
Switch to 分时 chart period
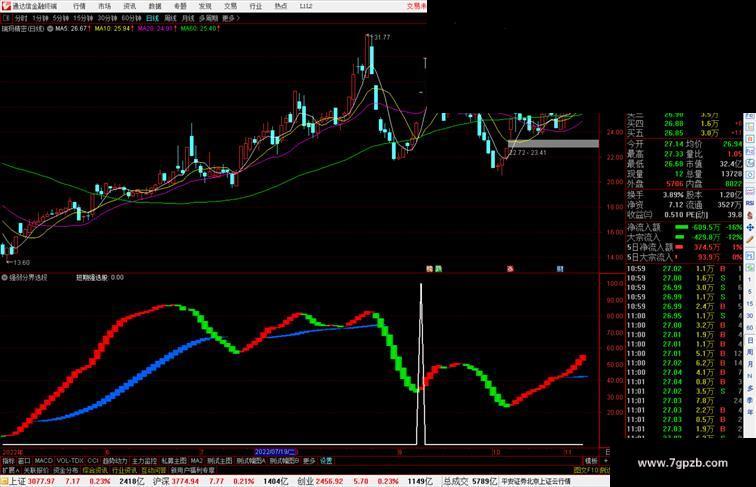(x=21, y=18)
